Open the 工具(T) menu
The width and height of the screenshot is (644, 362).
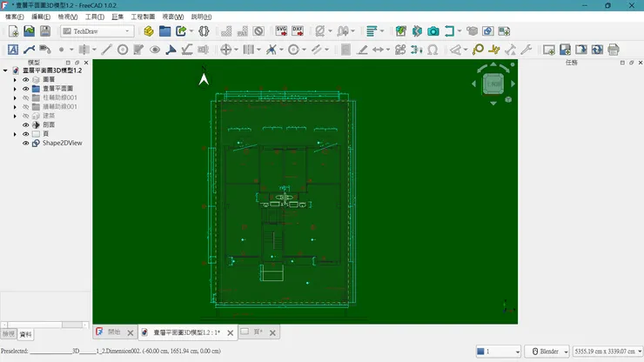coord(95,17)
